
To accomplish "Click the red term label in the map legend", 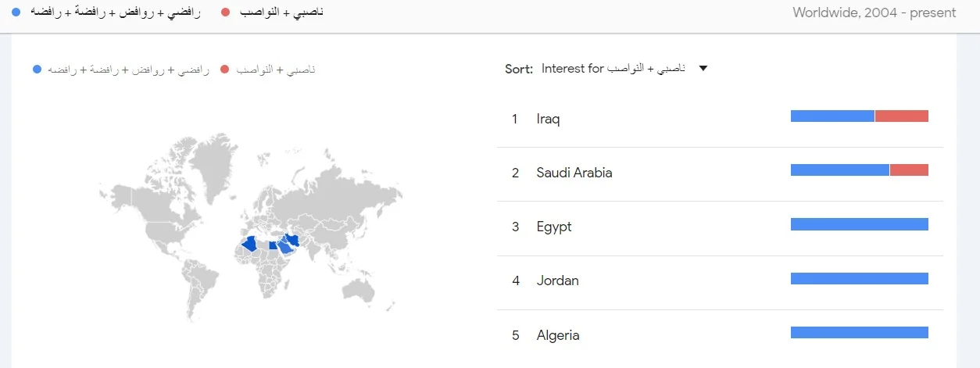I will 275,70.
